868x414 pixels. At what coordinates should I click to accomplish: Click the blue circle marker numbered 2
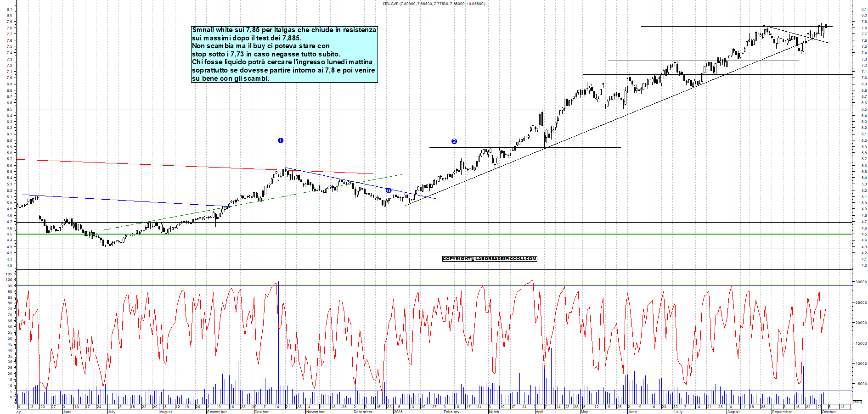pos(454,141)
